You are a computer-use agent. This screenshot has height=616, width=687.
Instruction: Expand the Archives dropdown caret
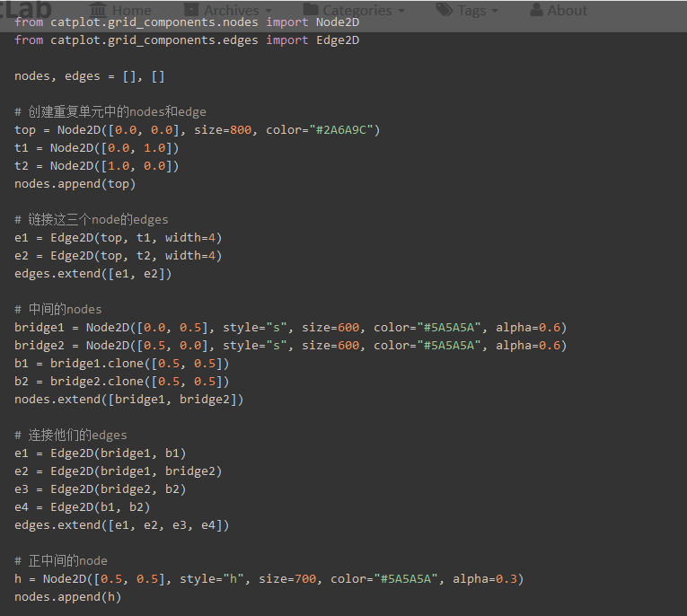pos(269,11)
